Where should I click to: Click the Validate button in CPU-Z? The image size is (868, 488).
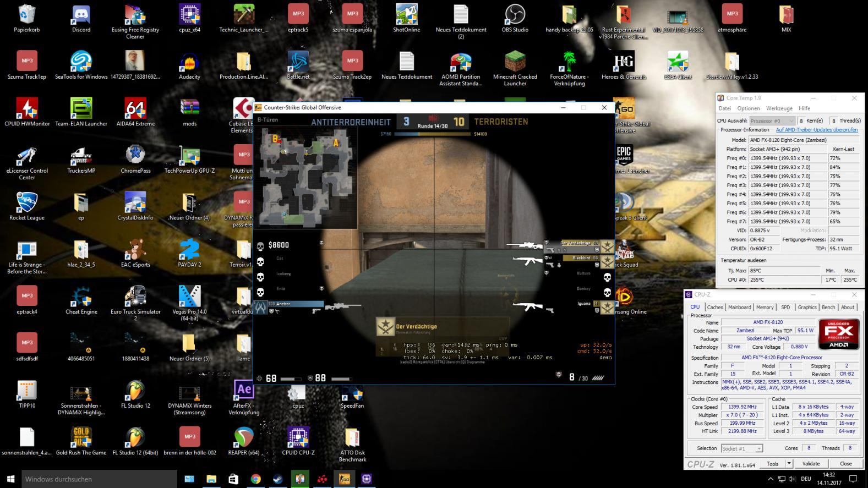coord(811,464)
